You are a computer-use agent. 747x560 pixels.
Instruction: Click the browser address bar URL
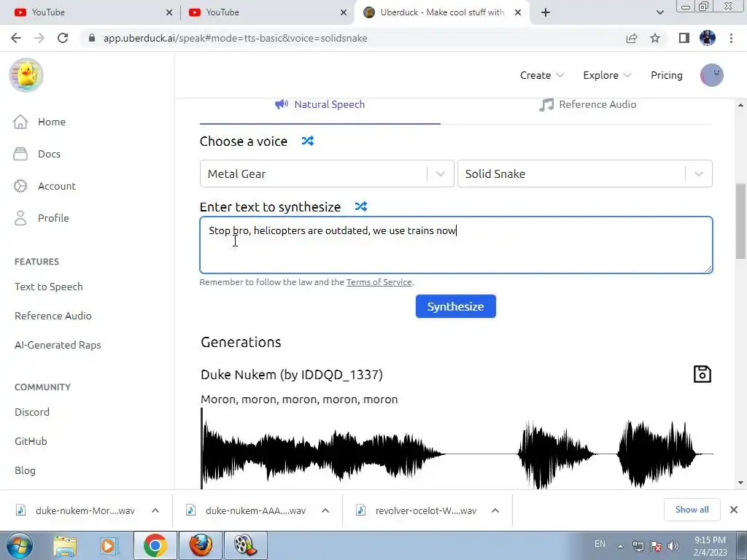point(236,38)
